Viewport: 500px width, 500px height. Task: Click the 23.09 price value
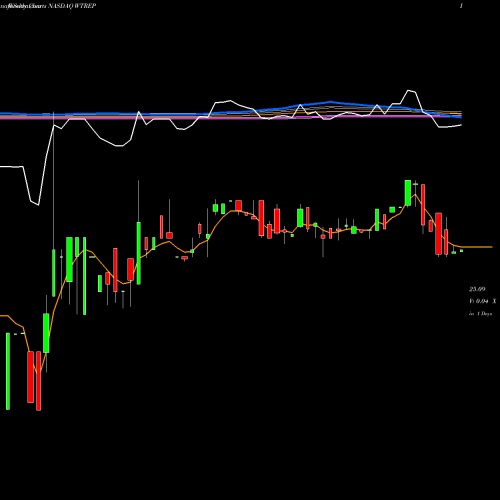click(477, 289)
